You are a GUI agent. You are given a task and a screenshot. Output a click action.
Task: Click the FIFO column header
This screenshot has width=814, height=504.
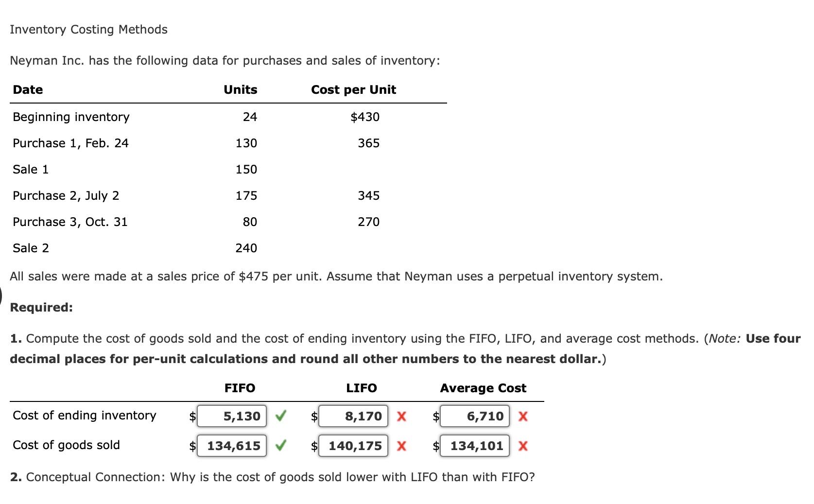[x=240, y=388]
